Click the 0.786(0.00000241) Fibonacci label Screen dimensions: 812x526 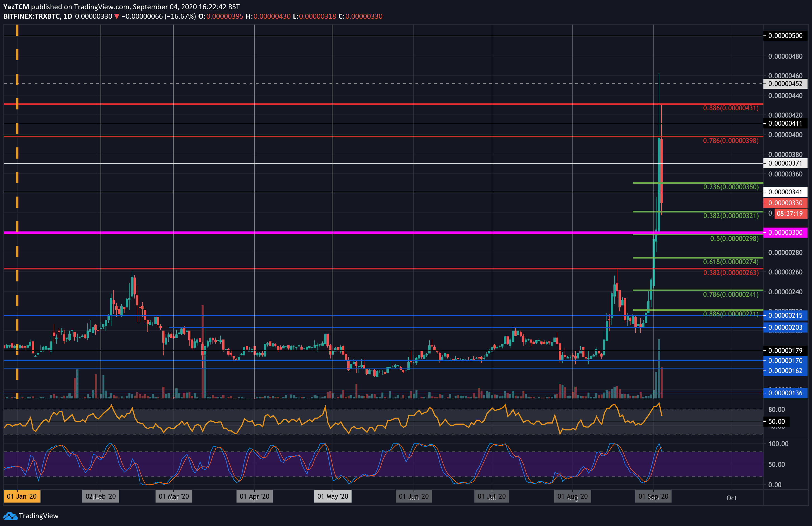point(731,294)
